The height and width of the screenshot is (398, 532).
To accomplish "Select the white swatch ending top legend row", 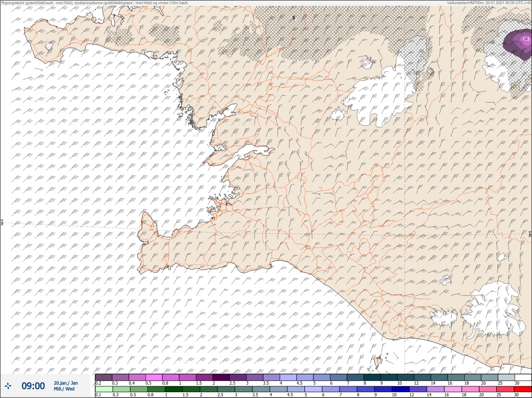I will (x=523, y=377).
